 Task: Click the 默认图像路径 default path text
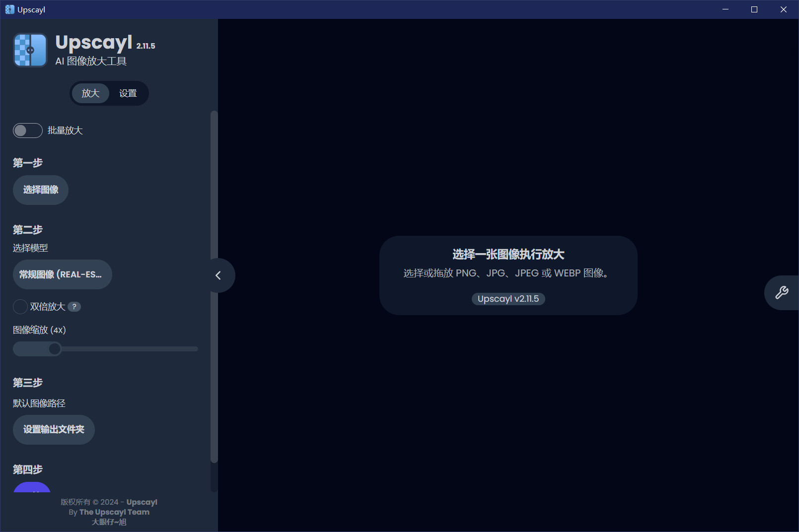pyautogui.click(x=39, y=403)
